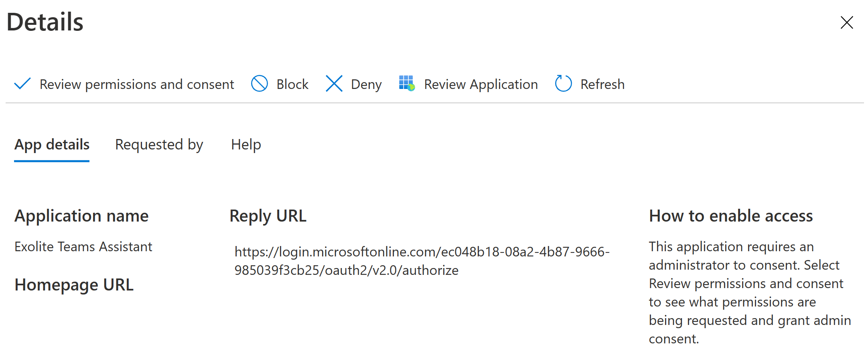
Task: Click the circular Refresh arrow icon
Action: [x=563, y=84]
